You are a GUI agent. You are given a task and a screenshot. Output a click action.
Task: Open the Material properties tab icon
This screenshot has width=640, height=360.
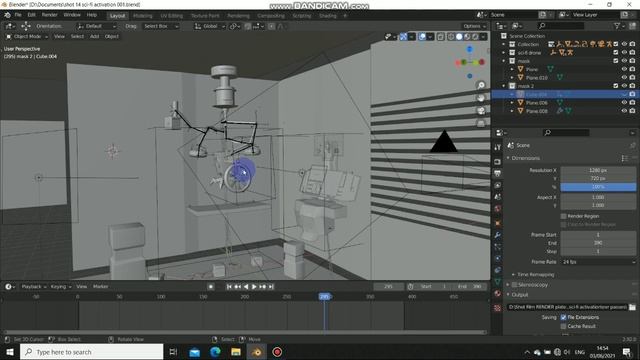(x=497, y=293)
